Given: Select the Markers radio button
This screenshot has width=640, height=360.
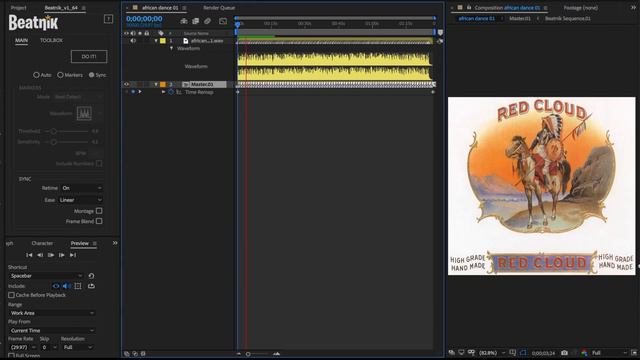Looking at the screenshot, I should (60, 75).
